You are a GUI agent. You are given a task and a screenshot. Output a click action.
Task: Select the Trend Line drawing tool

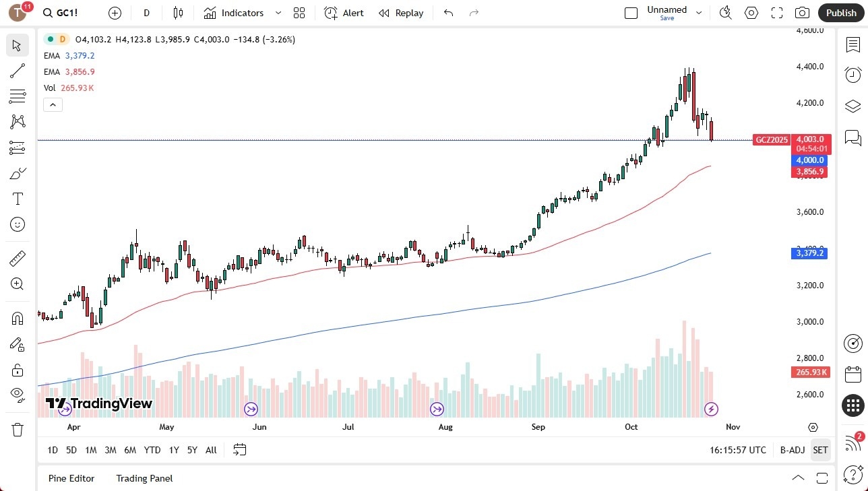pos(18,71)
